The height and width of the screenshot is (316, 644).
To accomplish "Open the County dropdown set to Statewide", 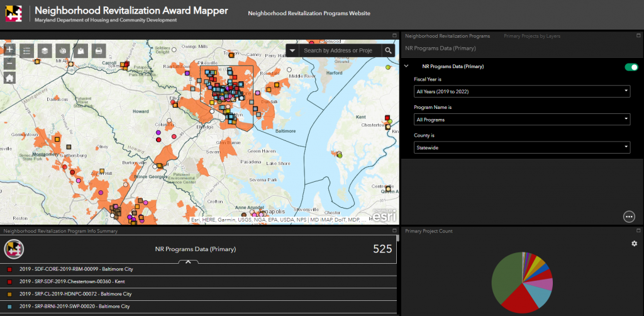I will click(x=521, y=147).
